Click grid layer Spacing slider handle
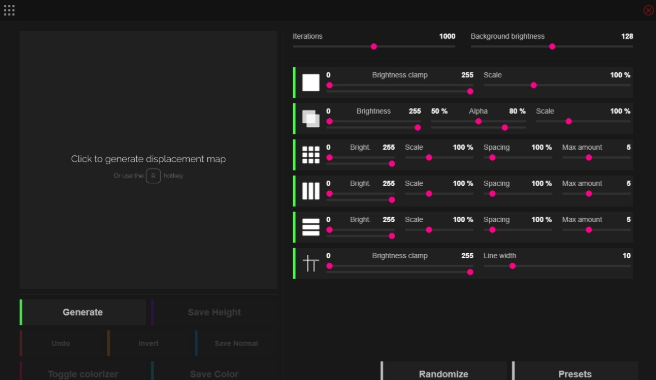Viewport: 656px width, 380px height. pyautogui.click(x=492, y=158)
